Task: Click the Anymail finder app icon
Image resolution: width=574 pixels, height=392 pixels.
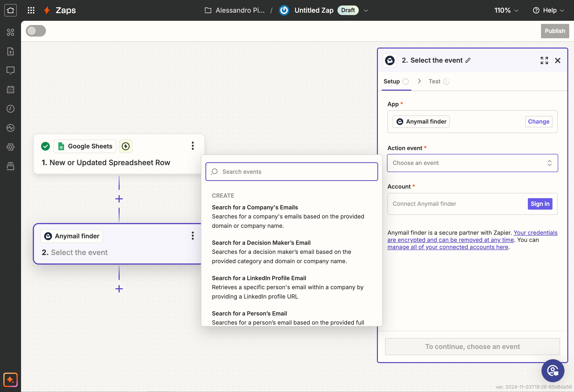Action: [400, 121]
